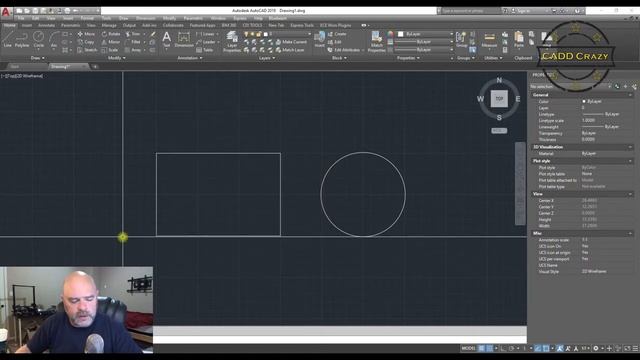Toggle 2D object snap in status bar
Image resolution: width=640 pixels, height=360 pixels.
pyautogui.click(x=546, y=348)
